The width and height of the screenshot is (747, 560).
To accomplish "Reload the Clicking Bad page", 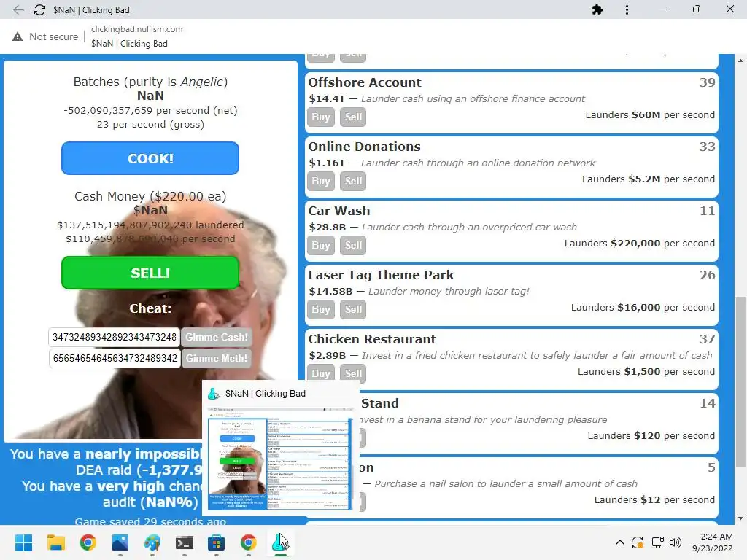I will pos(39,9).
